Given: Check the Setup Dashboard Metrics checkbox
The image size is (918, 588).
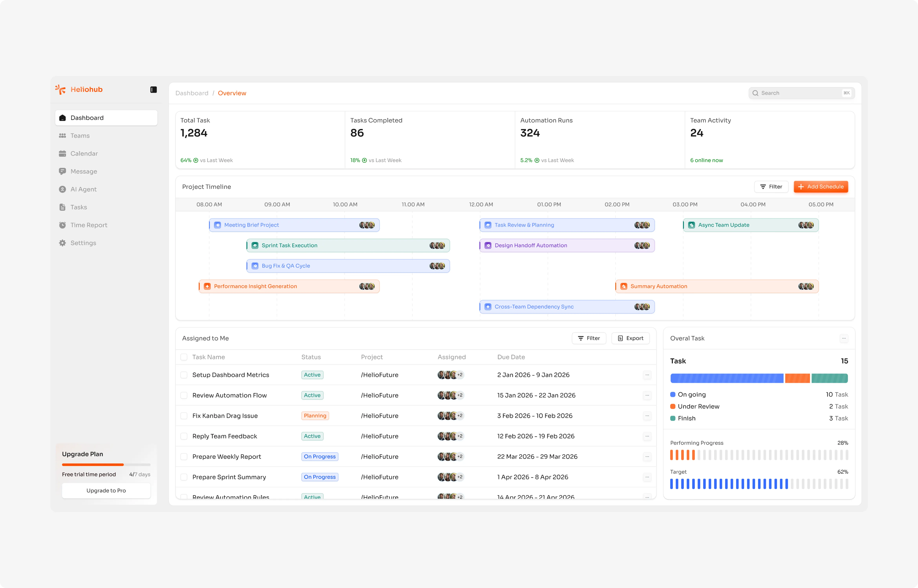Looking at the screenshot, I should click(184, 375).
